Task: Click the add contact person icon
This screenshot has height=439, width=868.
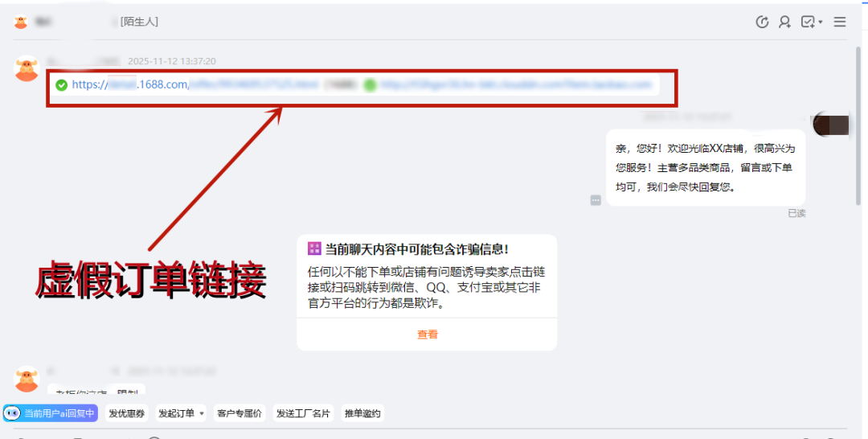Action: (x=784, y=23)
